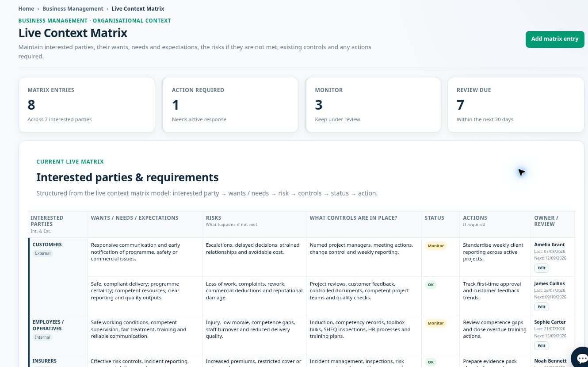Click the Add matrix entry button
The height and width of the screenshot is (367, 588).
tap(555, 39)
